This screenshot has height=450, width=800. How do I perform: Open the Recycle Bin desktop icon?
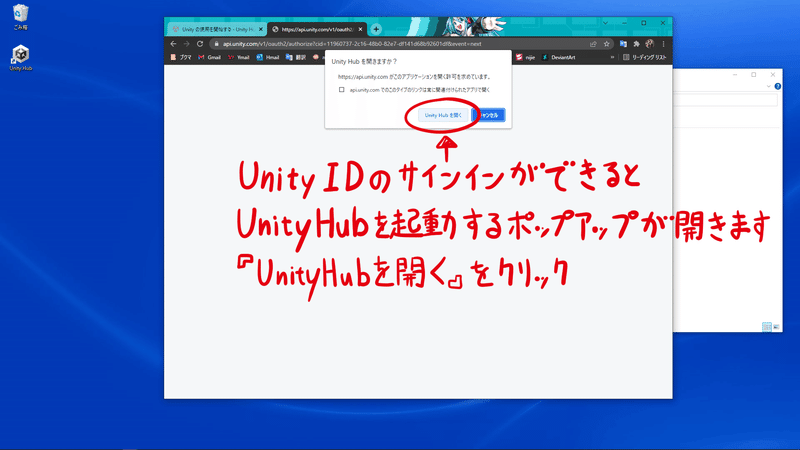click(x=20, y=16)
